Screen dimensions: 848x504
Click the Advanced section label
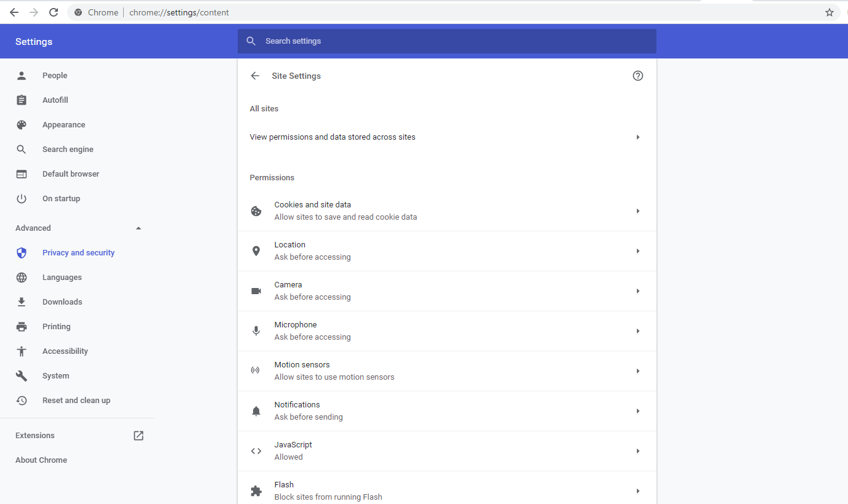33,228
